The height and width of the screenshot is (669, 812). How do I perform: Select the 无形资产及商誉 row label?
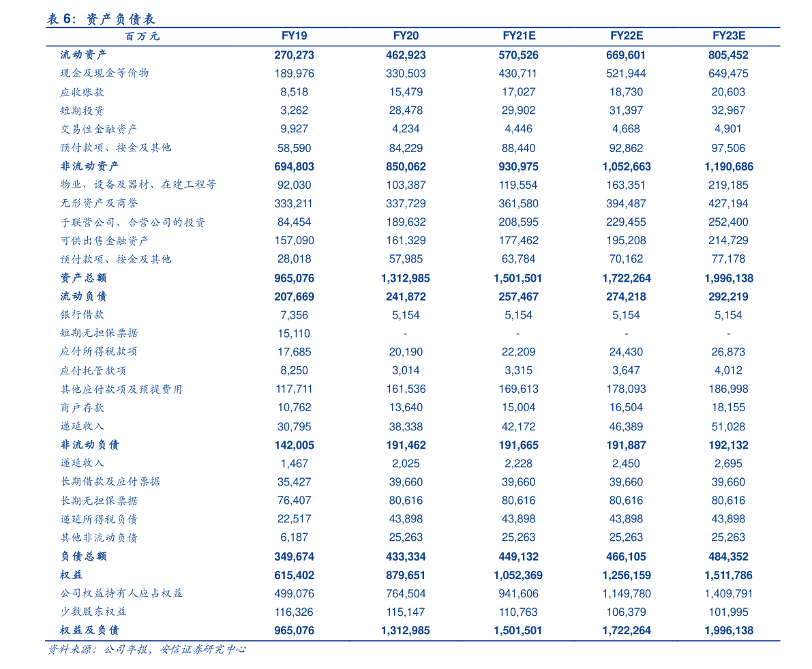point(99,203)
